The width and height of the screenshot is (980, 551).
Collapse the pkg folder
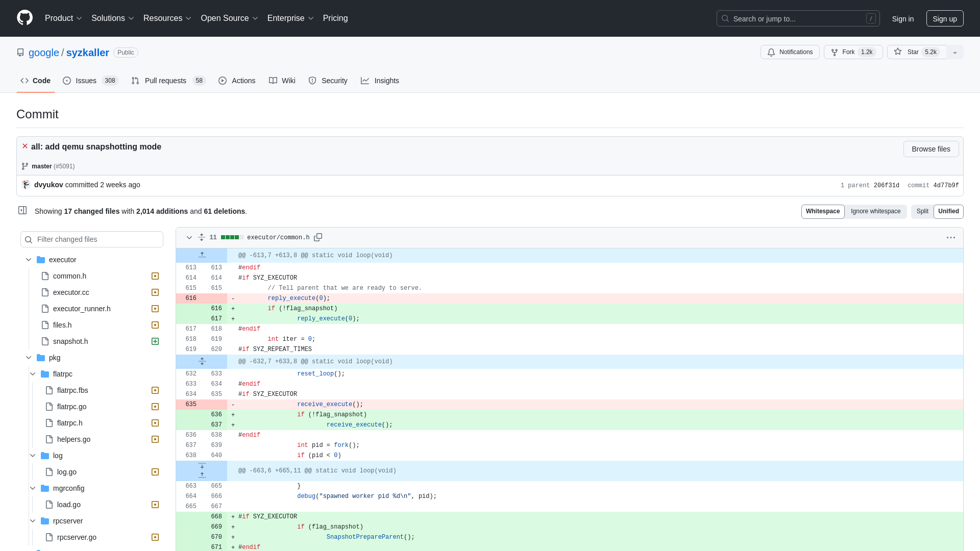click(x=29, y=358)
